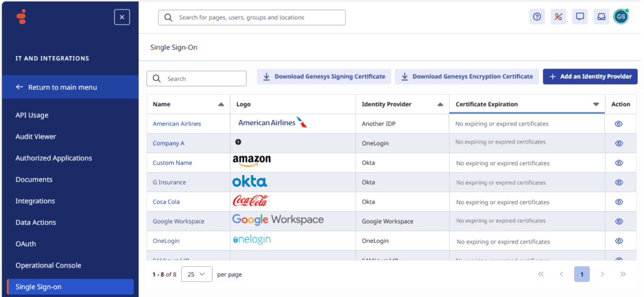The image size is (644, 297).
Task: Focus the table Search field
Action: 196,78
